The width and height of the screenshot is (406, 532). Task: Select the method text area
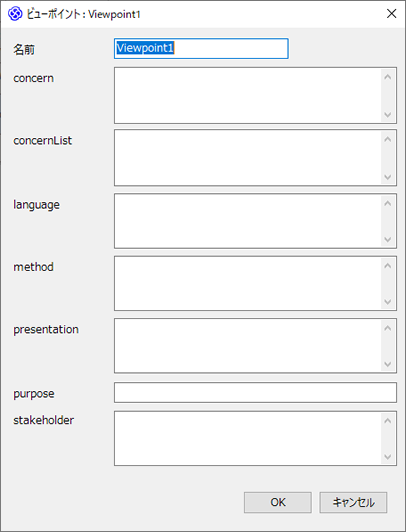point(248,283)
